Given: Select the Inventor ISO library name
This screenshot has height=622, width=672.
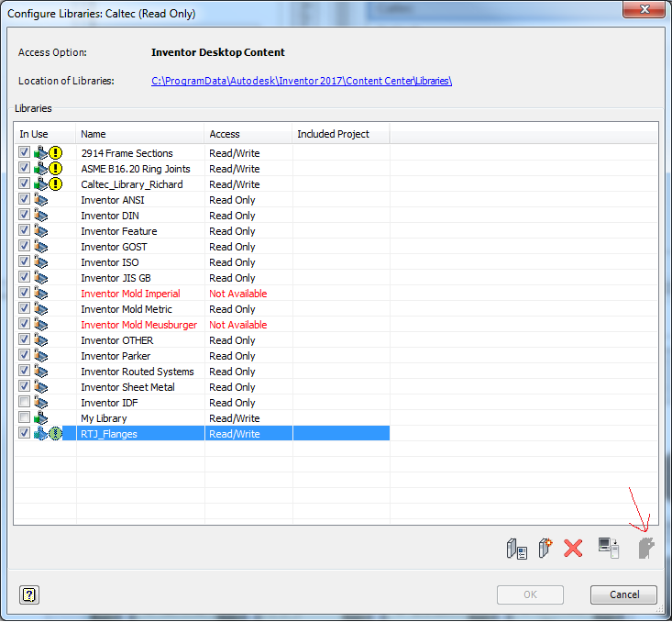Looking at the screenshot, I should tap(110, 262).
